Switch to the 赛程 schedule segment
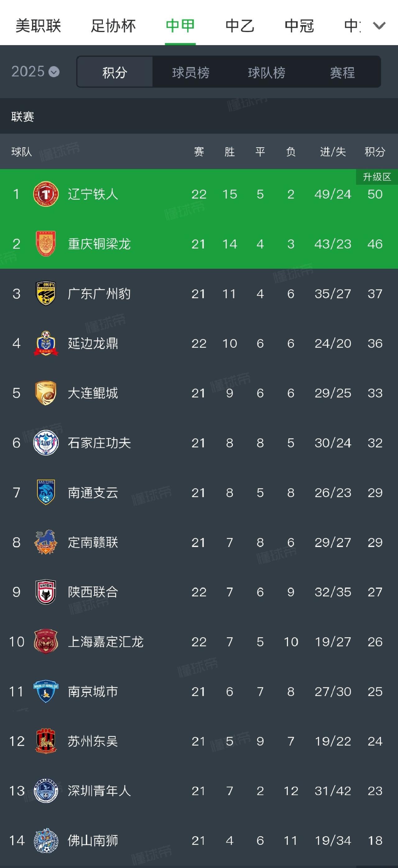Image resolution: width=398 pixels, height=868 pixels. 342,72
